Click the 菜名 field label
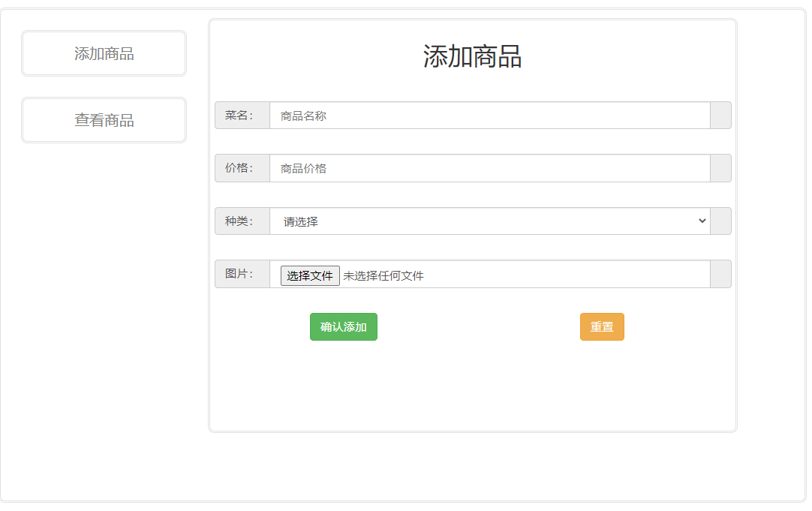Screen dimensions: 812x511 [x=242, y=116]
